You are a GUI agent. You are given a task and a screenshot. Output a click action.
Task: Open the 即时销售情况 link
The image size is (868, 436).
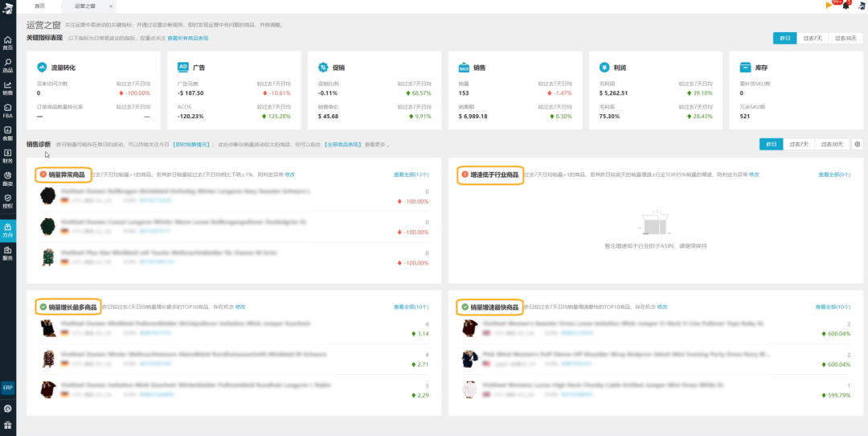point(191,145)
